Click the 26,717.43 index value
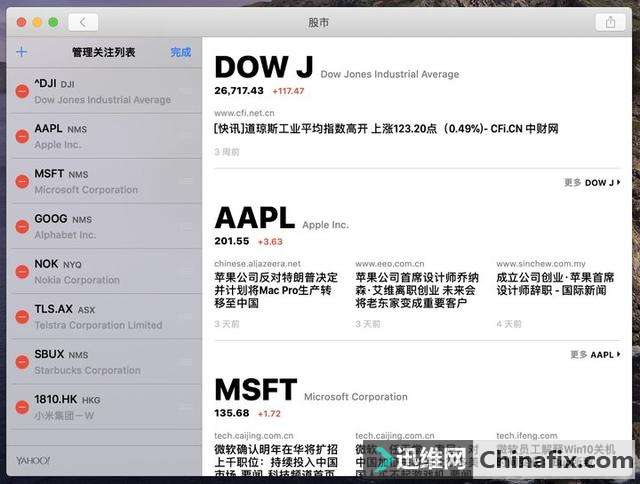Screen dimensions: 640x484 tap(239, 91)
